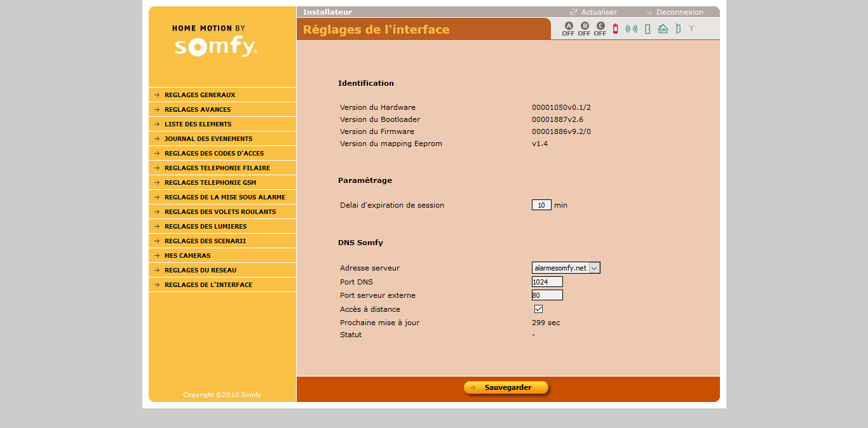Open MES CAMERAS page

tap(222, 255)
